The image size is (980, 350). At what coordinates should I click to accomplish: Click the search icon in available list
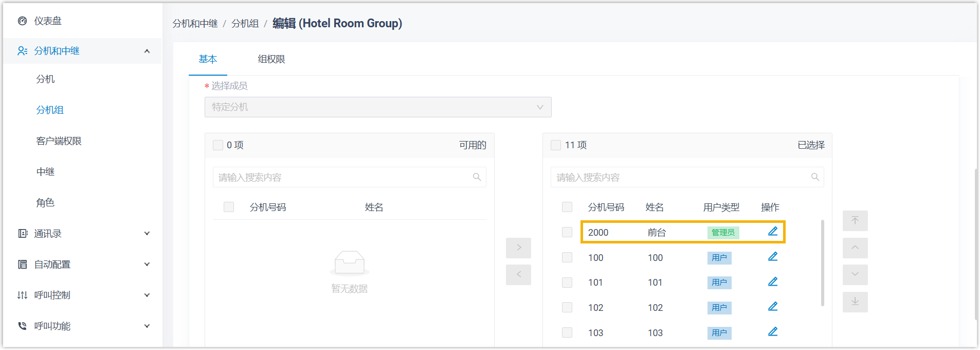pyautogui.click(x=477, y=177)
